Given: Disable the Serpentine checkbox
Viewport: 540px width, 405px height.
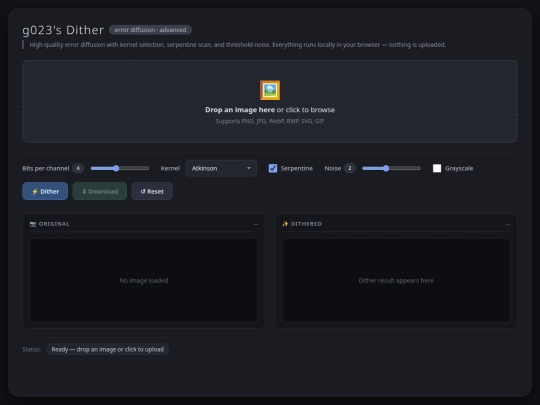Looking at the screenshot, I should [x=273, y=168].
